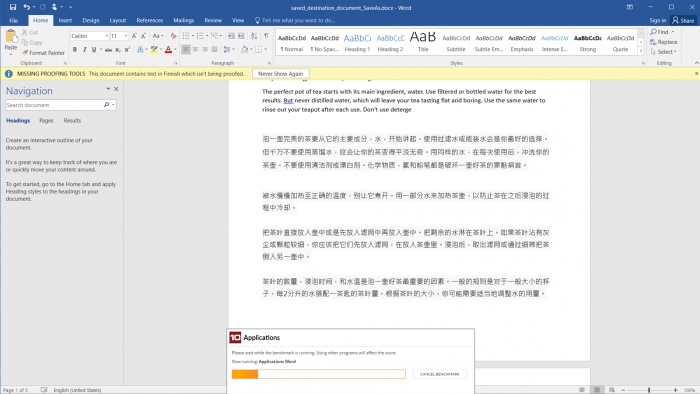This screenshot has width=700, height=394.
Task: Open Change Case dropdown
Action: click(158, 36)
